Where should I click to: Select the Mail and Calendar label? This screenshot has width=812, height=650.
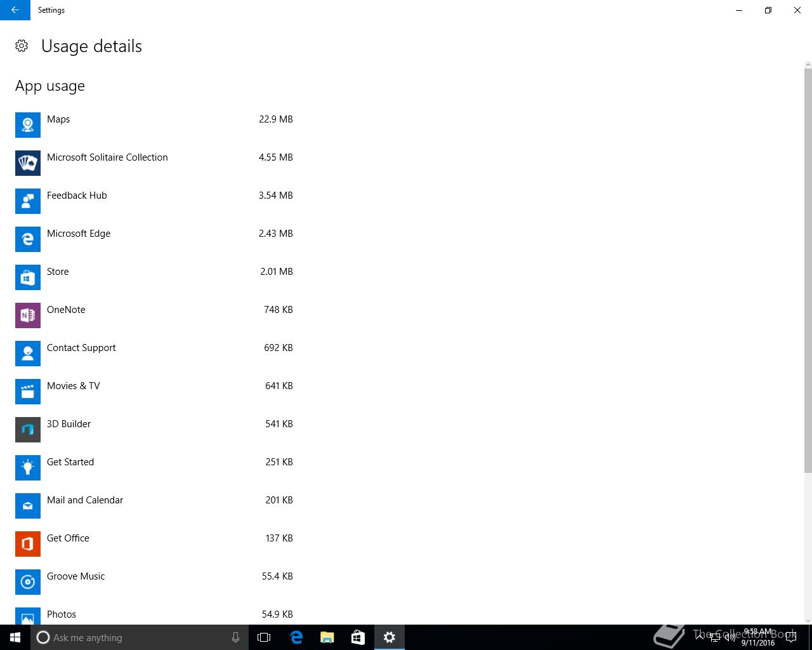click(x=85, y=500)
